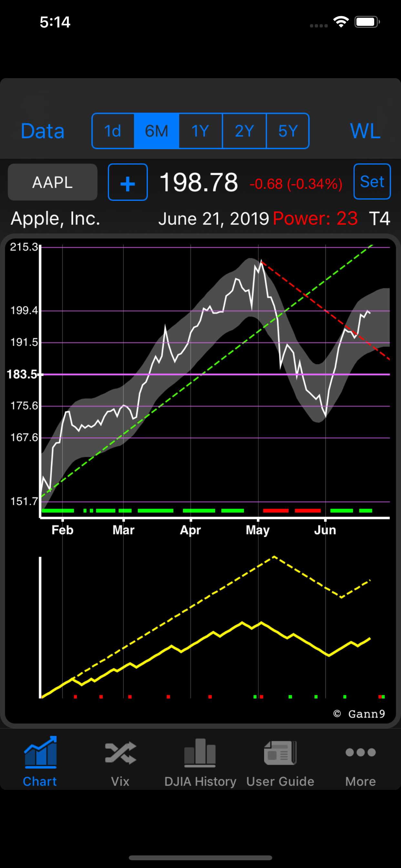Select the 1d time range
The image size is (401, 868).
pyautogui.click(x=113, y=131)
